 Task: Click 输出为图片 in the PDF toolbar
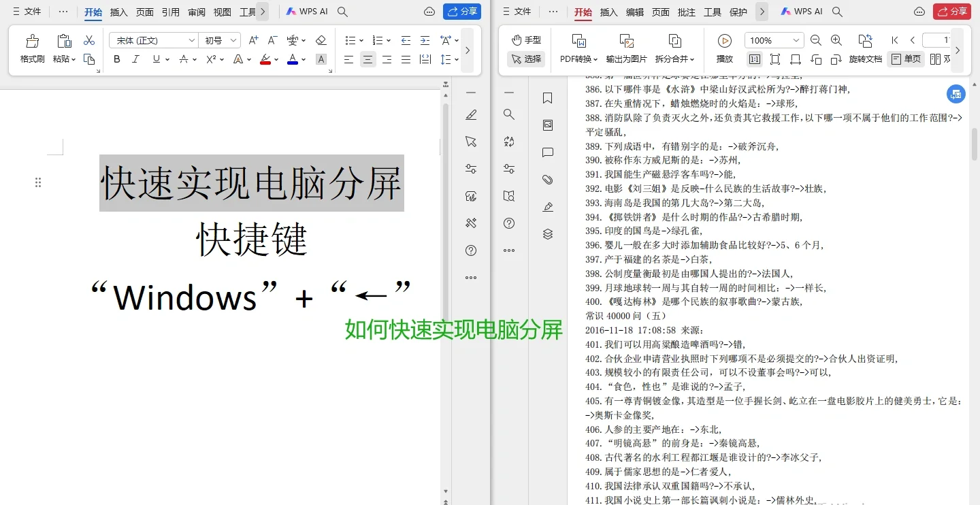tap(627, 48)
